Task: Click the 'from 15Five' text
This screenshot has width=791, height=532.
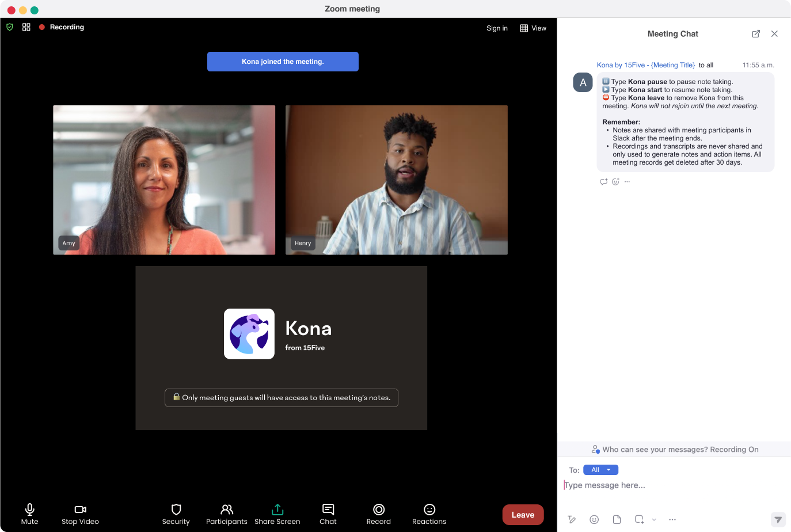Action: coord(305,348)
